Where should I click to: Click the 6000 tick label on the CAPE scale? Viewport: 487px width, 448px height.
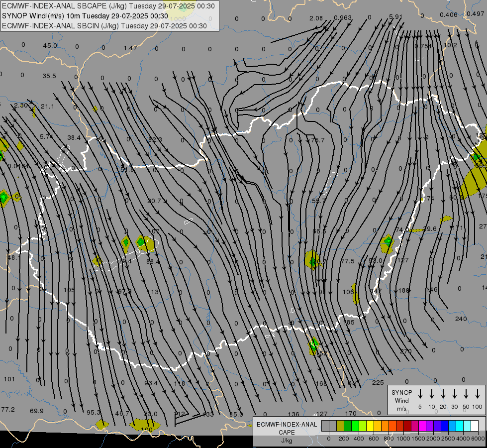pyautogui.click(x=478, y=439)
